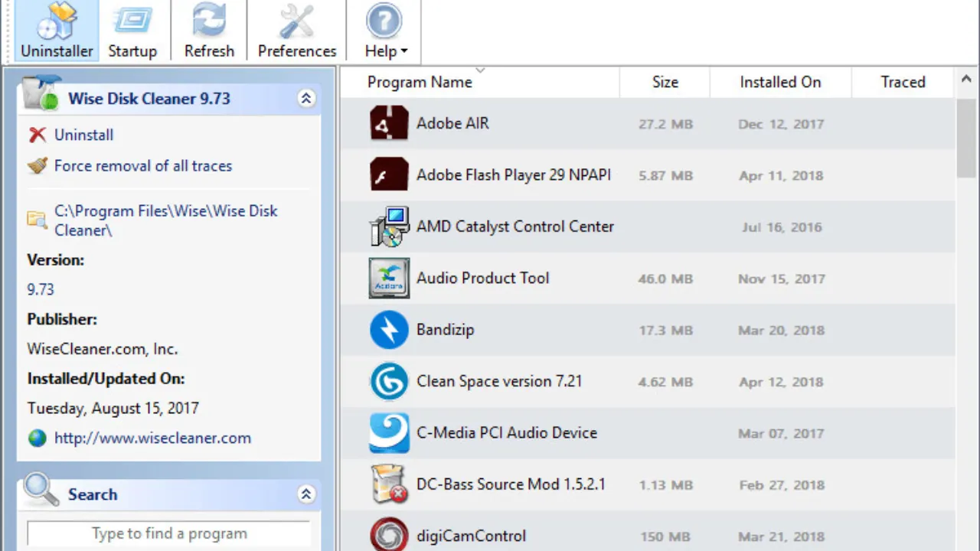Sort list by Traced column
Screen dimensions: 980x551
point(903,82)
